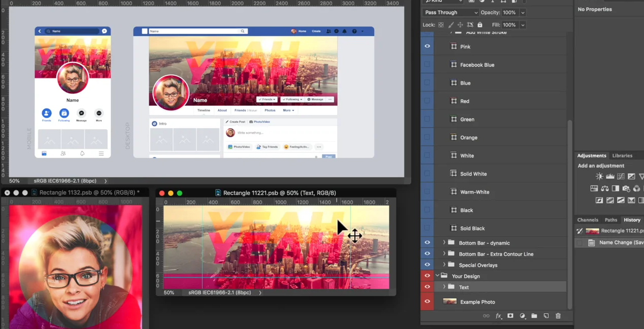Switch to the Libraries tab
This screenshot has width=644, height=329.
622,155
